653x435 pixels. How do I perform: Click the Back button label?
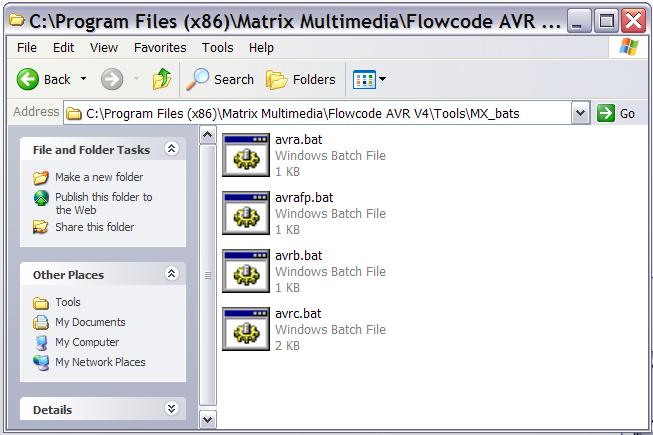[x=57, y=79]
